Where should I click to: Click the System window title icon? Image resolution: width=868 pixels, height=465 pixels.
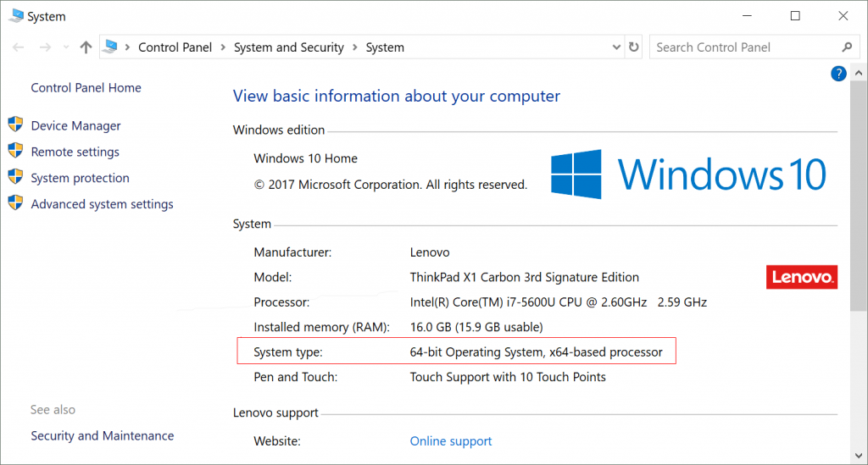click(x=17, y=16)
